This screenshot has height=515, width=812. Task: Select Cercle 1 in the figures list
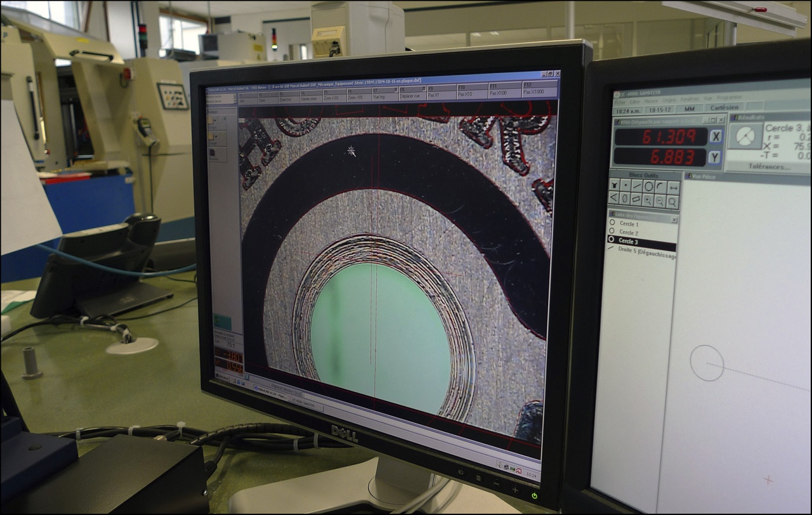click(628, 224)
